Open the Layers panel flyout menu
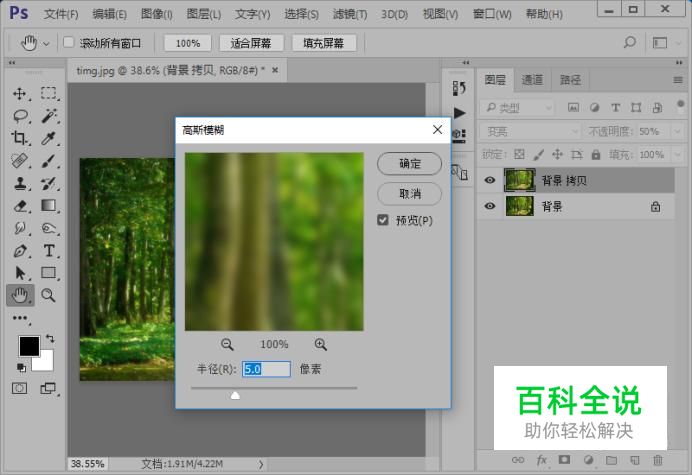The width and height of the screenshot is (692, 475). click(678, 80)
